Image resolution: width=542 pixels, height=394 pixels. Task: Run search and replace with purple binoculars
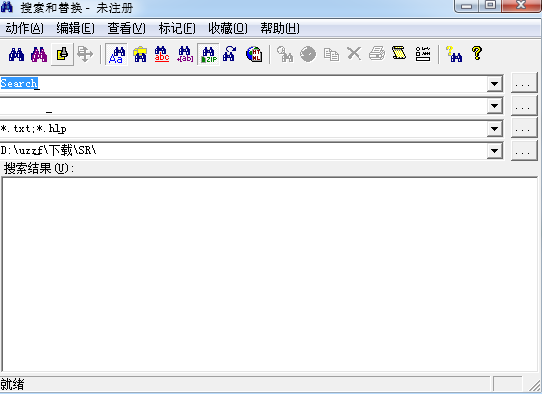[x=39, y=54]
